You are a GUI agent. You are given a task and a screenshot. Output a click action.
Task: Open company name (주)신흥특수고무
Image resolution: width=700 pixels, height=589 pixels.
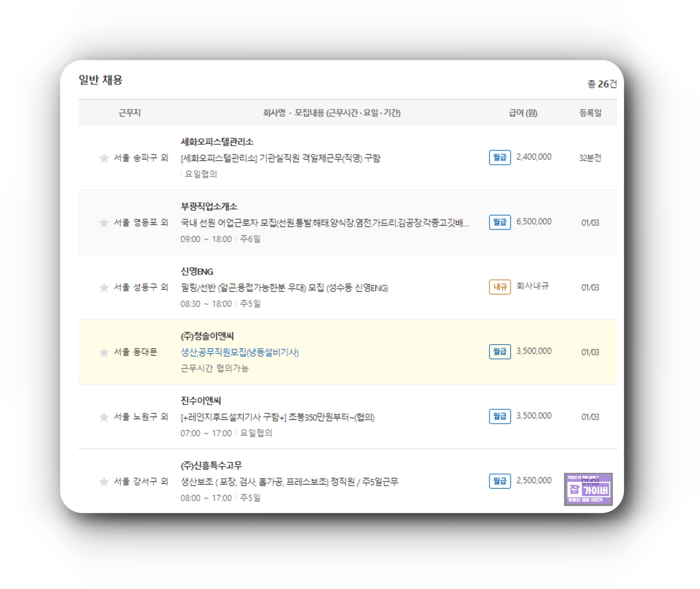211,465
